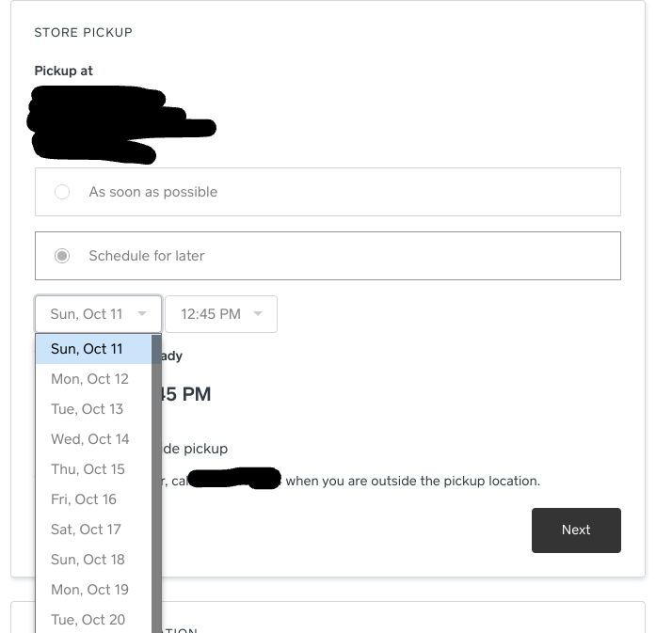Screen dimensions: 672x633
Task: Click the "As soon as possible" option row
Action: point(328,192)
